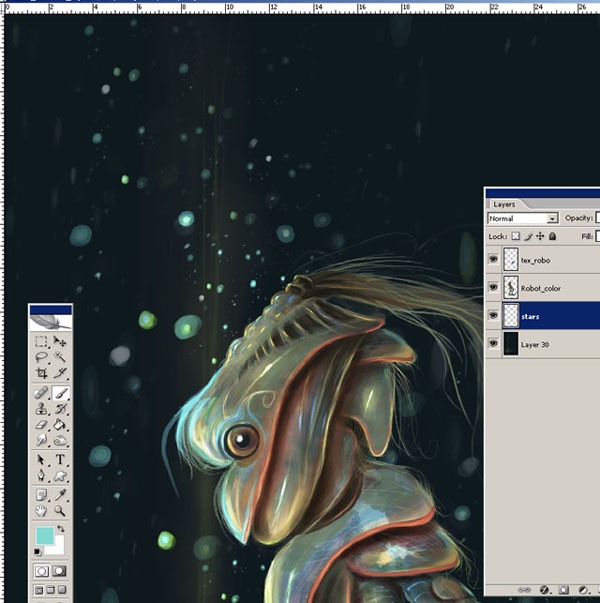Hide the Layer 30 layer

tap(493, 343)
